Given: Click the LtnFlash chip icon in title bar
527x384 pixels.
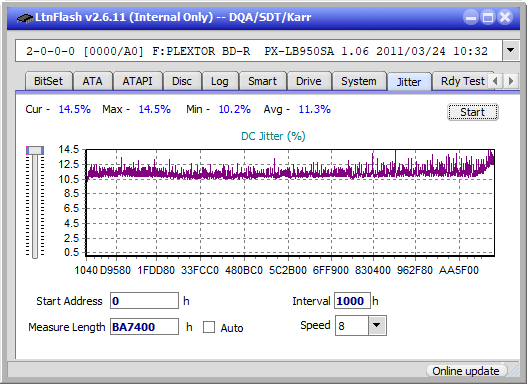Looking at the screenshot, I should point(25,17).
